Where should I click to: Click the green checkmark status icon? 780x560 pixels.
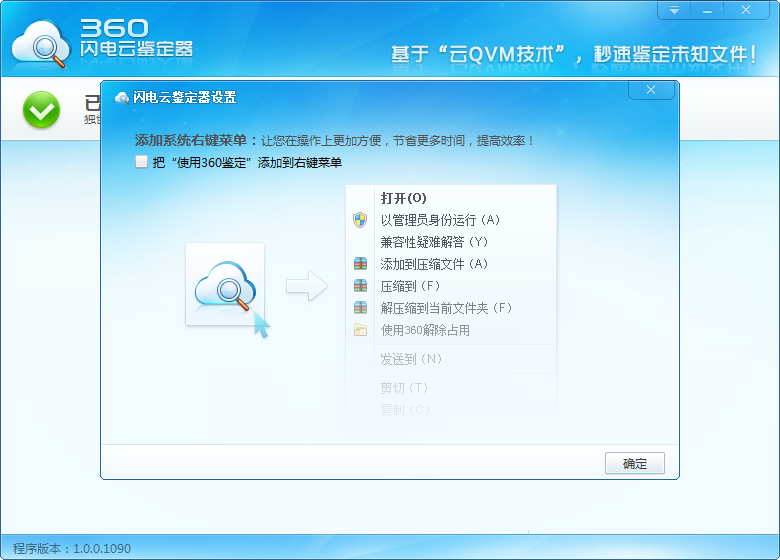tap(42, 110)
